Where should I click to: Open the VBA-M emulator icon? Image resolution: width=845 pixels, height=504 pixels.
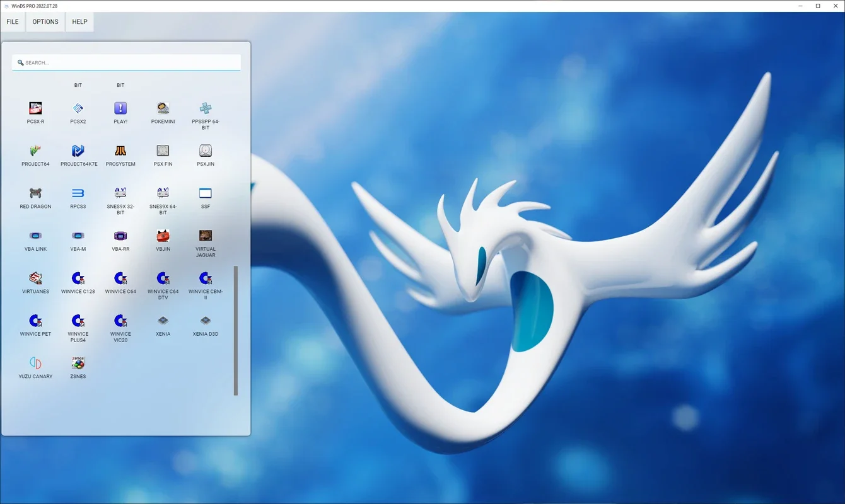[x=78, y=236]
